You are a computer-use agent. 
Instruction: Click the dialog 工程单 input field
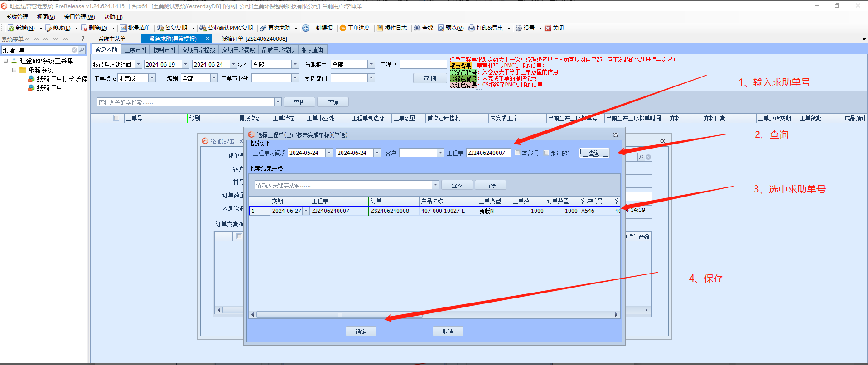coord(488,153)
